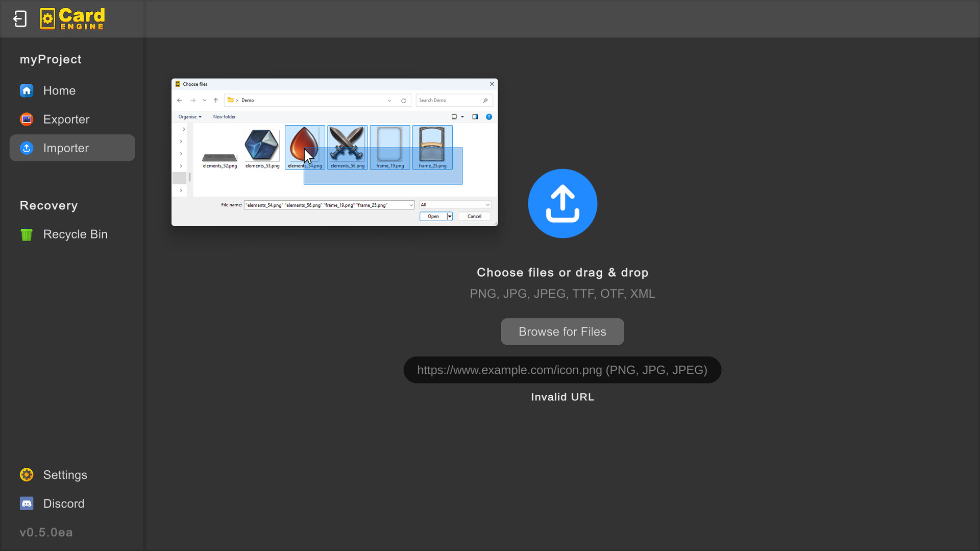Expand the Organise dropdown menu
The height and width of the screenshot is (551, 980).
tap(190, 117)
